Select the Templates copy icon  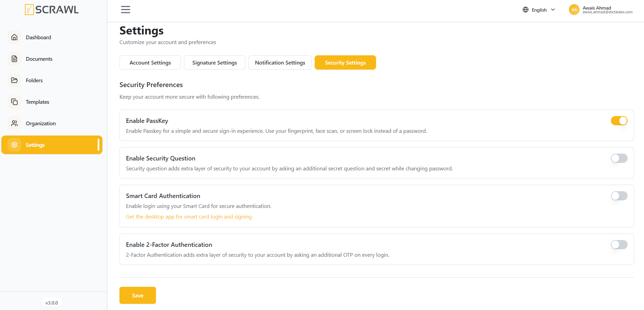pyautogui.click(x=14, y=102)
